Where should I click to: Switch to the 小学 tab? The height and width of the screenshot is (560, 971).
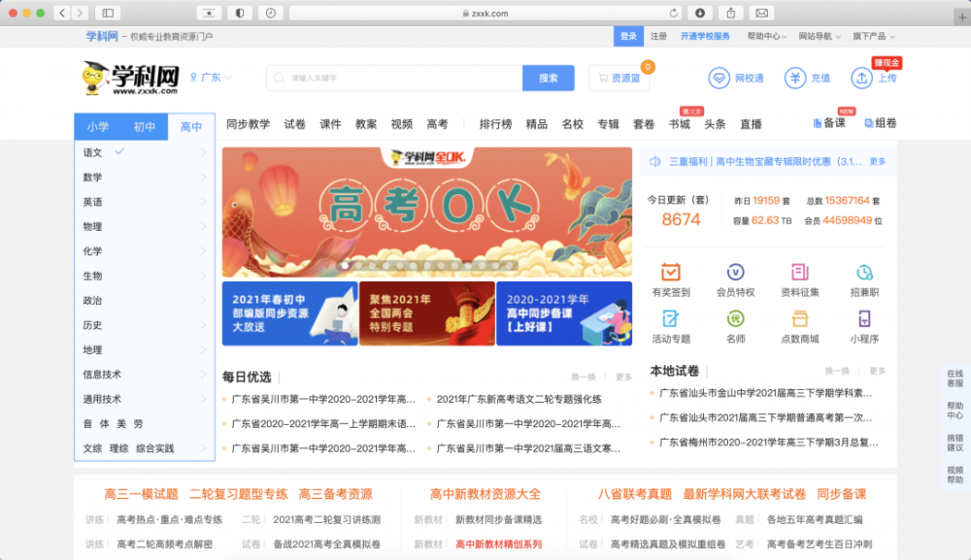tap(98, 127)
